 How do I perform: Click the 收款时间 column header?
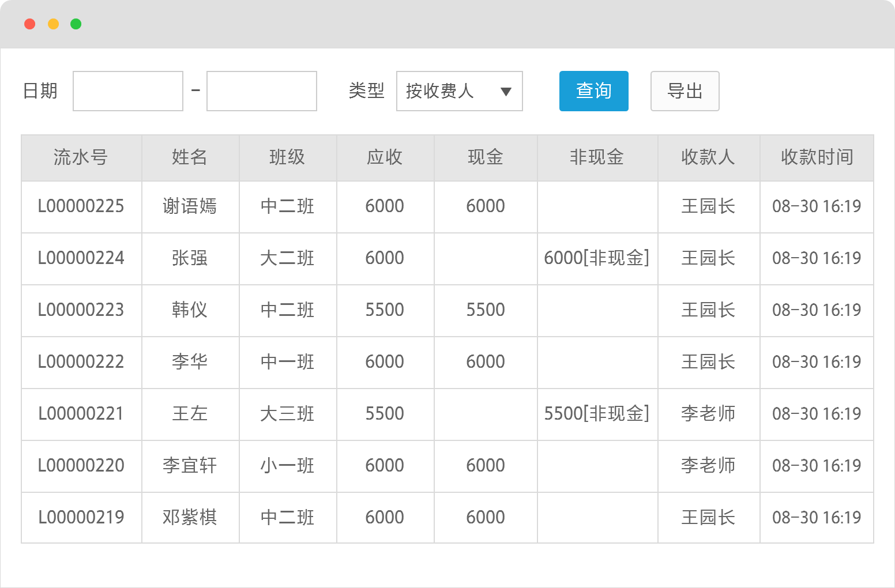817,157
